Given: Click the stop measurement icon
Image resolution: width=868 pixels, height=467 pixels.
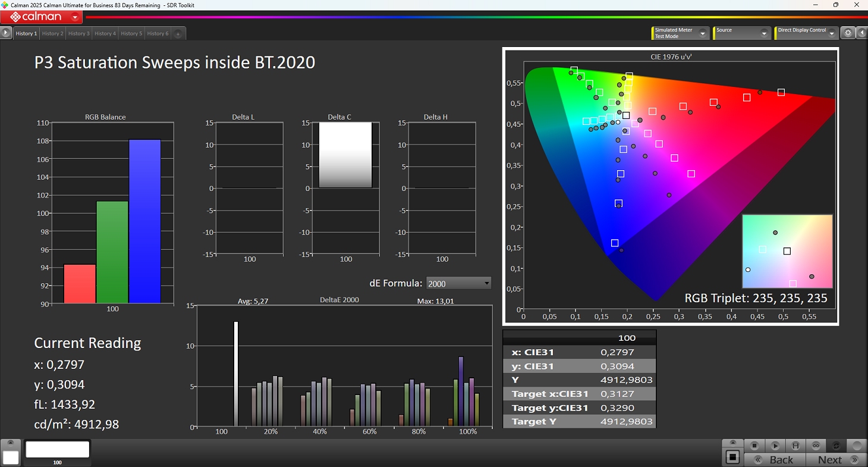Looking at the screenshot, I should (754, 446).
